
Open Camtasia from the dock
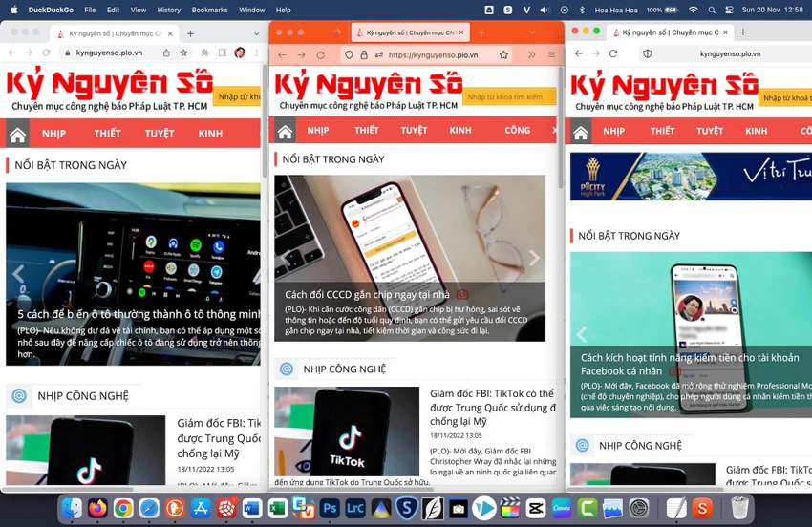click(588, 508)
